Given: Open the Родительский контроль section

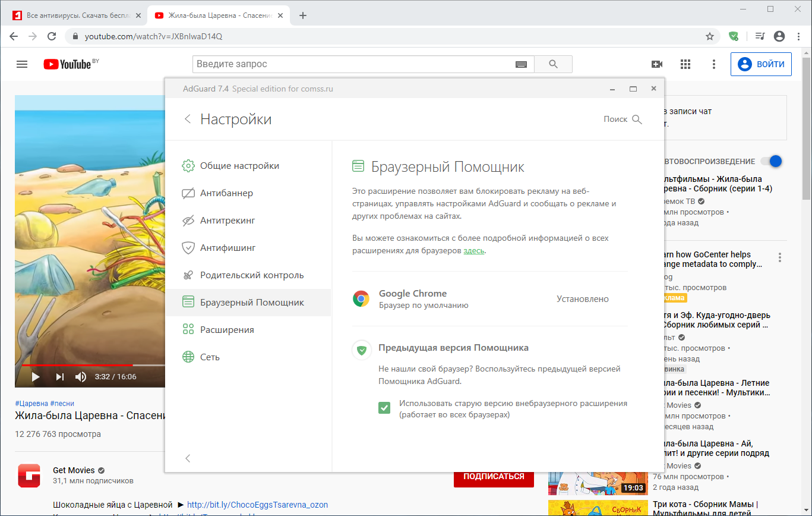Looking at the screenshot, I should [x=248, y=275].
